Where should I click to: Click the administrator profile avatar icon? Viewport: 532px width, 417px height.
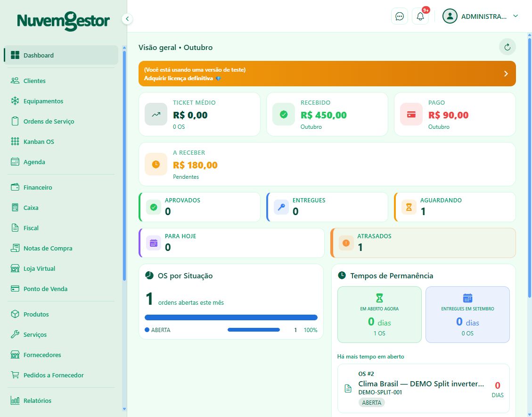(450, 17)
